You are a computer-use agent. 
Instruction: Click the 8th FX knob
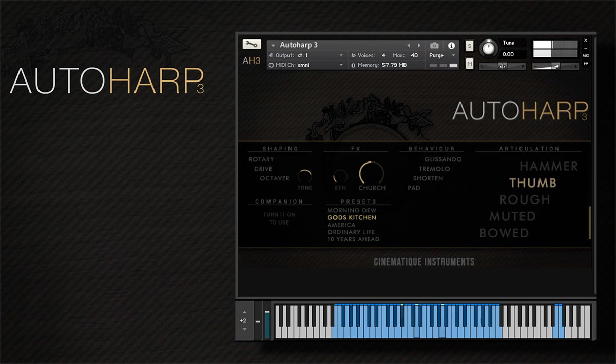pos(340,177)
